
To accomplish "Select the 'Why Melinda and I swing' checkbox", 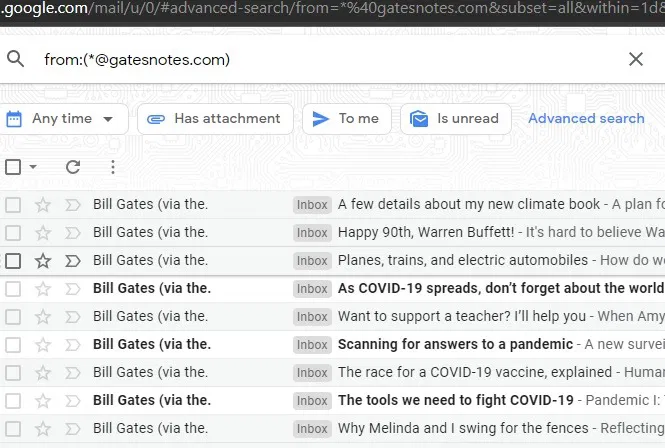I will [13, 429].
